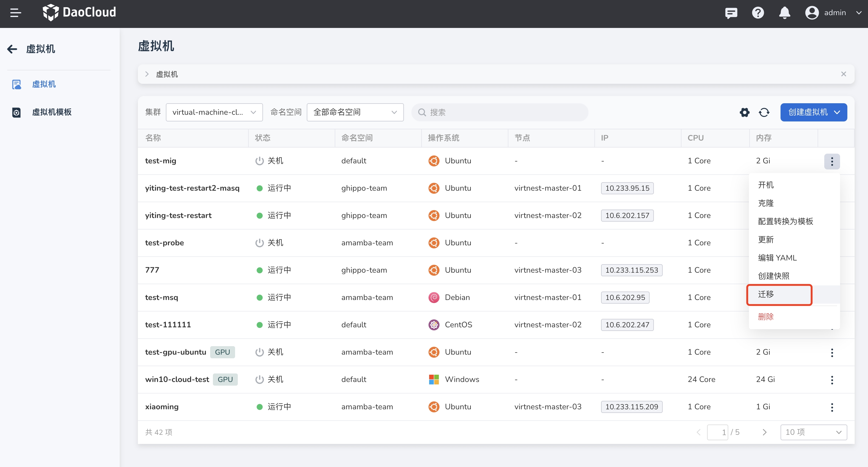
Task: Expand the 虚拟机 breadcrumb chevron
Action: [147, 74]
